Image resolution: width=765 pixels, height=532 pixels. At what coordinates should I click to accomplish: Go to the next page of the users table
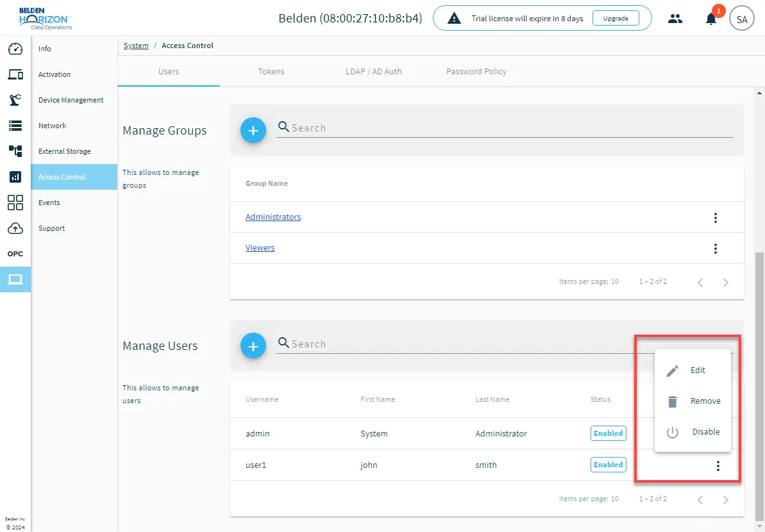click(725, 499)
